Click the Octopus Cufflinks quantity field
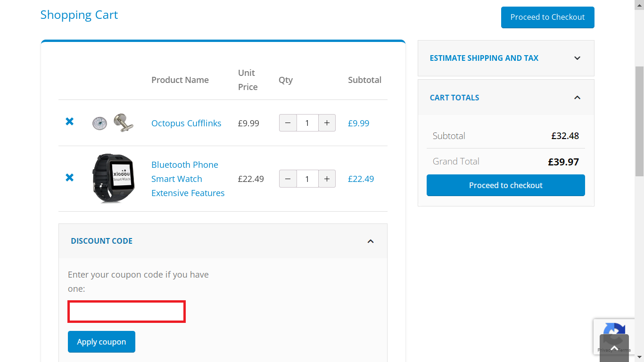 pos(307,123)
